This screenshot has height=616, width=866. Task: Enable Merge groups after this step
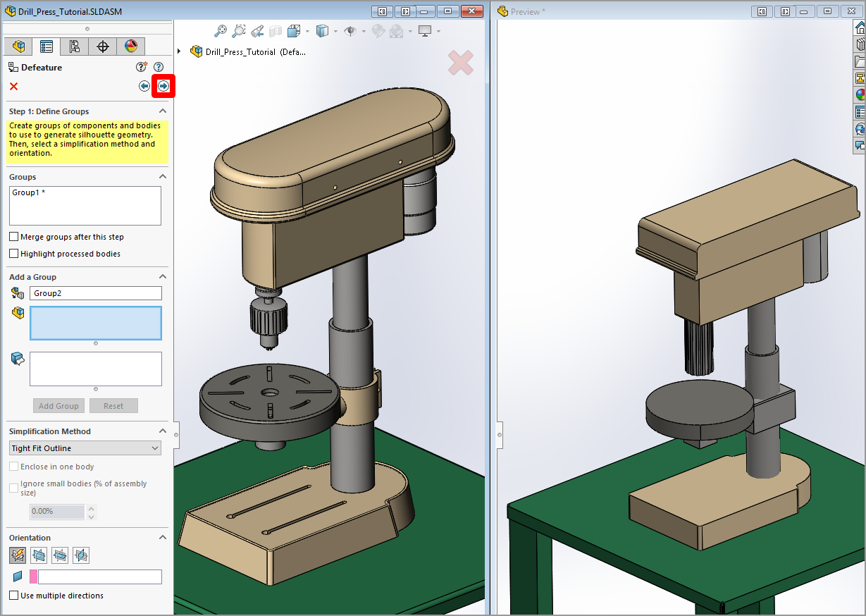(13, 237)
